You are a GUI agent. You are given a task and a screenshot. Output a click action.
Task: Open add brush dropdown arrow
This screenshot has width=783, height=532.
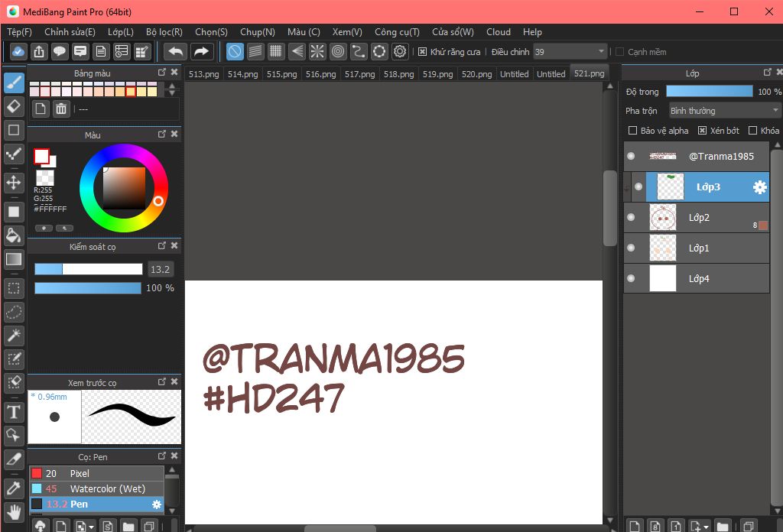92,527
